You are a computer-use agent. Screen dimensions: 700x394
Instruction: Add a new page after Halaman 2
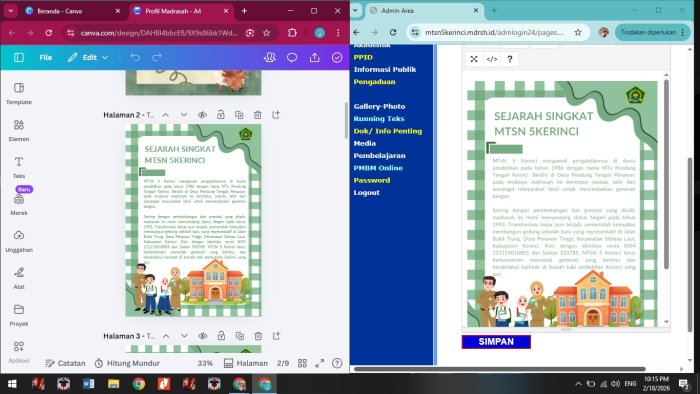276,115
